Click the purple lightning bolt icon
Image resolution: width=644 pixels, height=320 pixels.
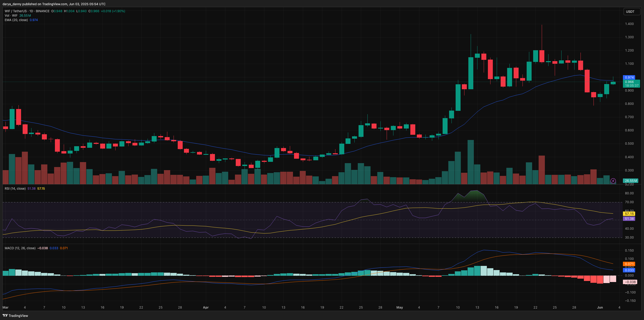[x=613, y=181]
